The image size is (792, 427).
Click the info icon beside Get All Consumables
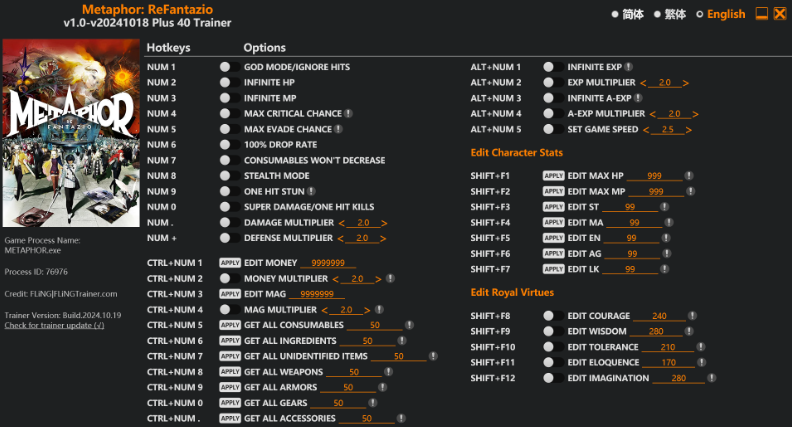click(x=412, y=326)
